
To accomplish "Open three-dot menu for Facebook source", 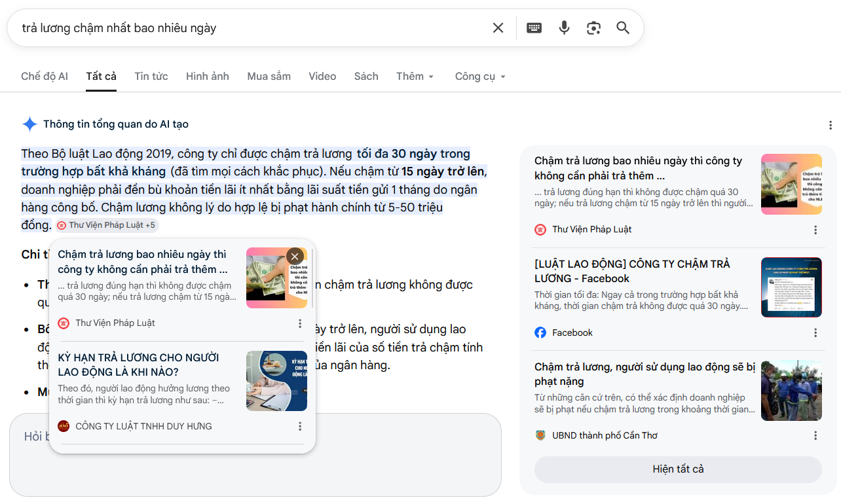I will point(815,333).
